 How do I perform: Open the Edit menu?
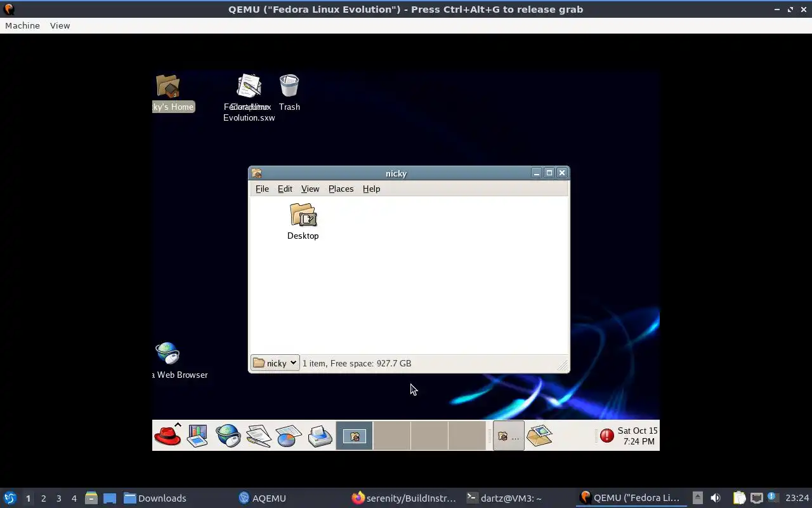285,189
